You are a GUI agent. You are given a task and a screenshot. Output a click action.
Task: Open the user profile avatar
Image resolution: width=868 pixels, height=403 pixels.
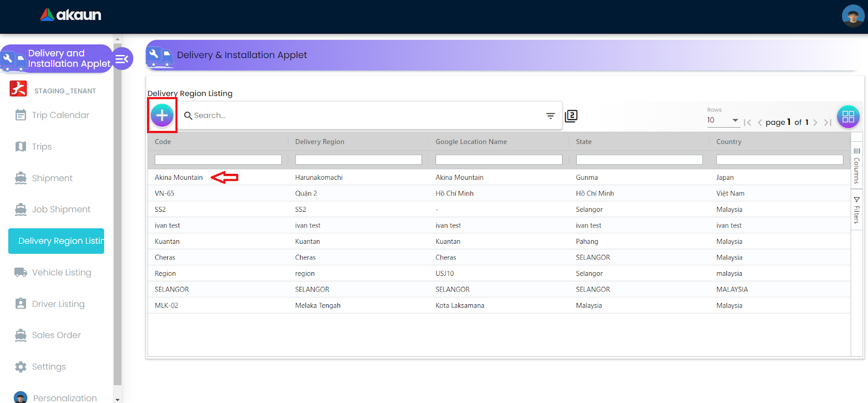[x=853, y=16]
